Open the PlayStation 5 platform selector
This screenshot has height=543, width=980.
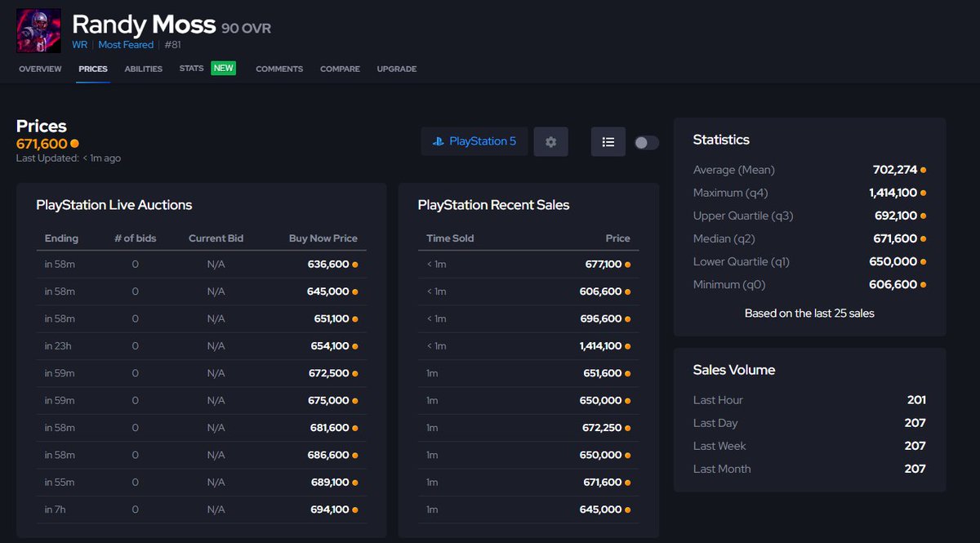point(474,141)
